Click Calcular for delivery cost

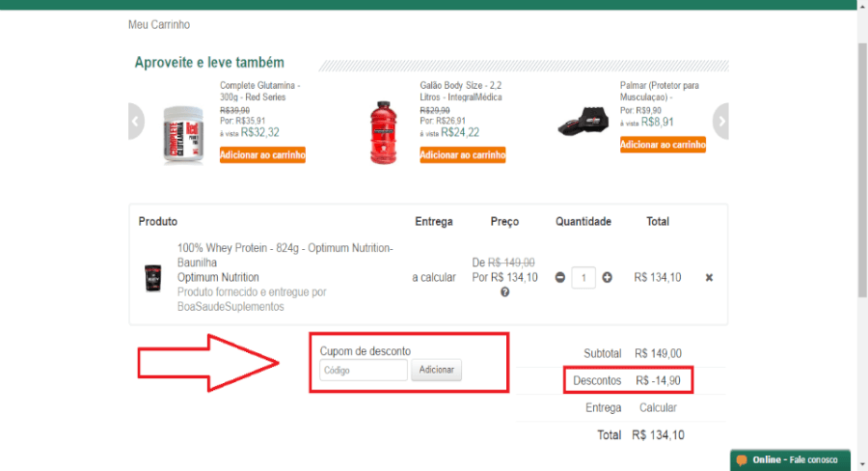pos(658,408)
